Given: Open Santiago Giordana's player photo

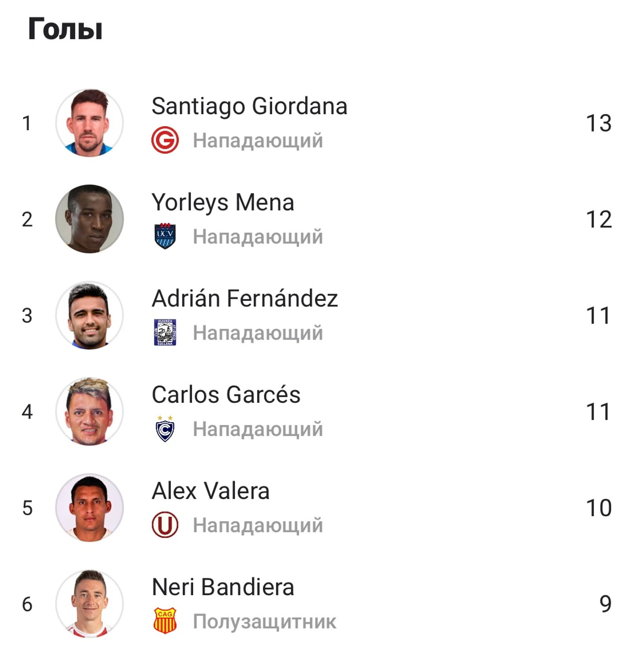Looking at the screenshot, I should coord(90,123).
